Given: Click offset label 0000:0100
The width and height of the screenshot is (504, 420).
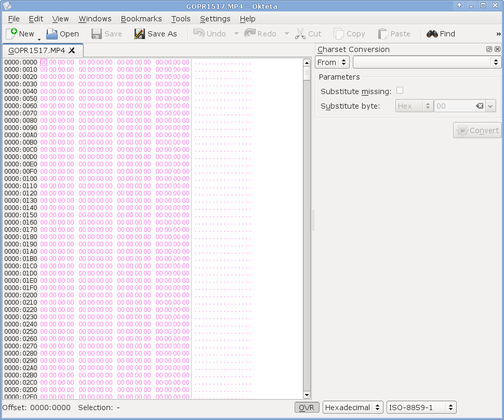Looking at the screenshot, I should click(x=21, y=178).
